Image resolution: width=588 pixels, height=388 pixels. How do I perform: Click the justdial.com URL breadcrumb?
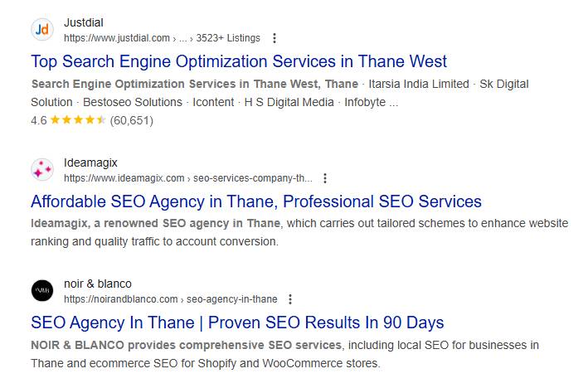coord(117,38)
